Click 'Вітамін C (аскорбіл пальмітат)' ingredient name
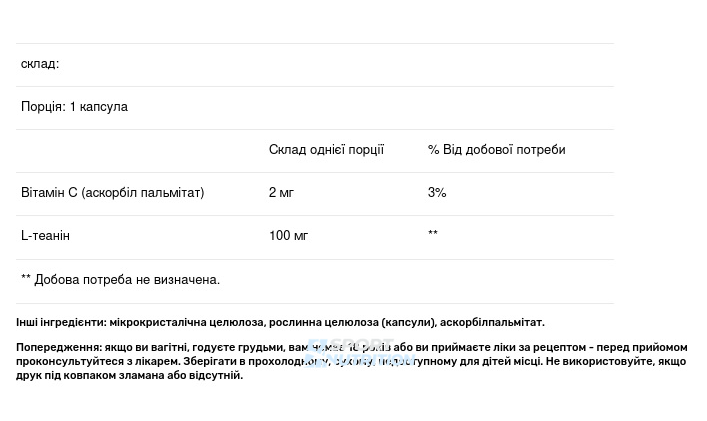Screen dimensions: 707x421 (x=113, y=192)
